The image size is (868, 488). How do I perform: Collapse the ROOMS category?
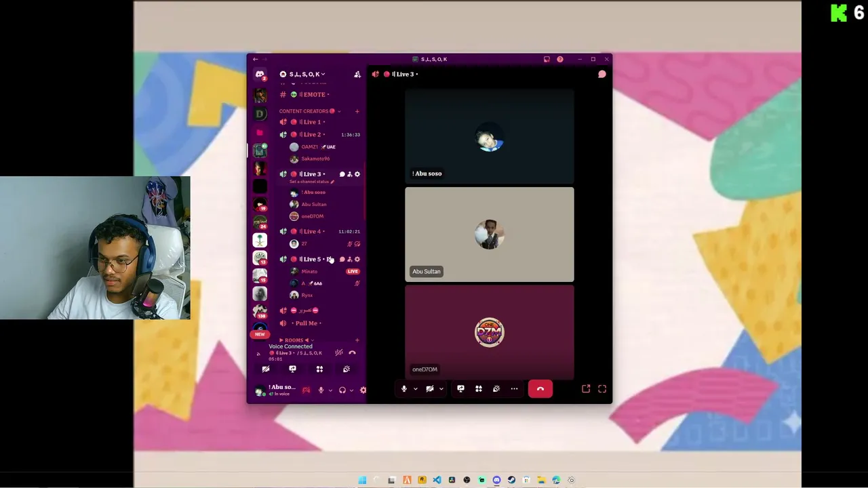[x=296, y=340]
